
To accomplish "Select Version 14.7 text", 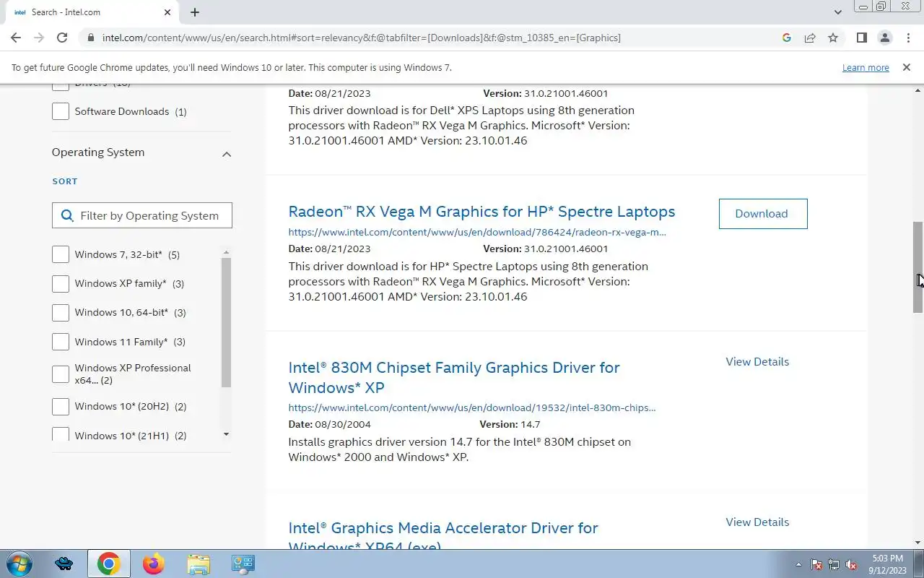I will coord(510,424).
